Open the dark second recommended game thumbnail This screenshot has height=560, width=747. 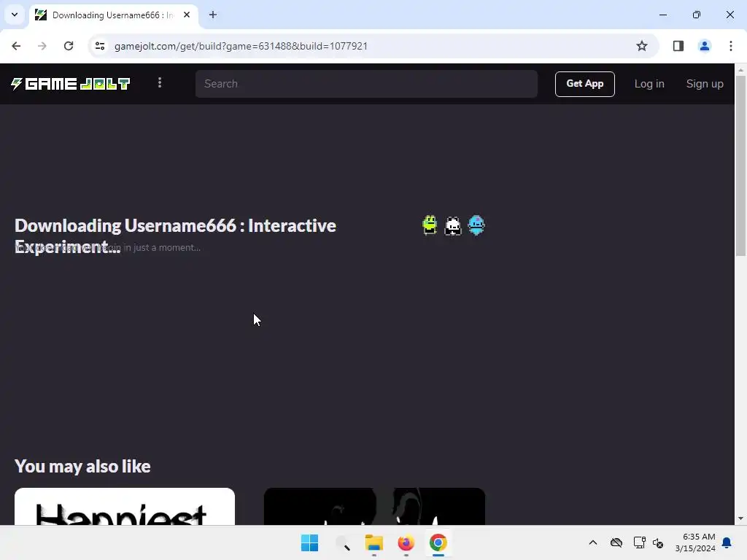374,506
